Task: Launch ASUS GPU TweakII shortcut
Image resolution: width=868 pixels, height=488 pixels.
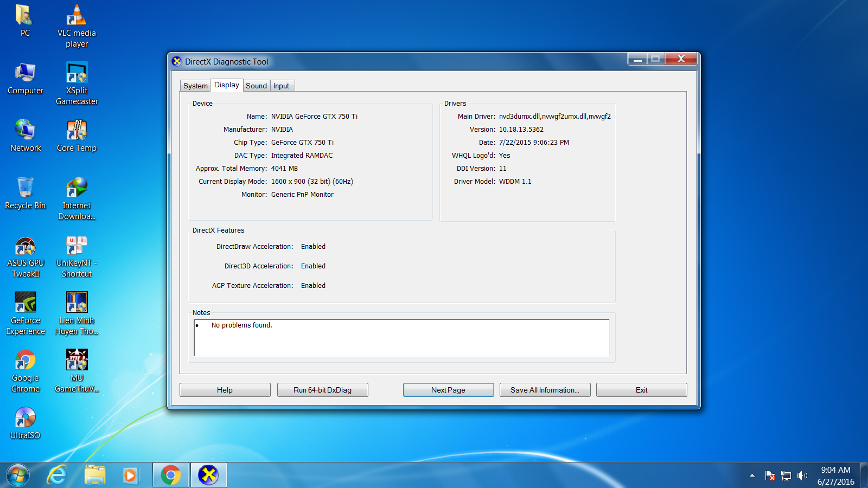Action: (x=25, y=256)
